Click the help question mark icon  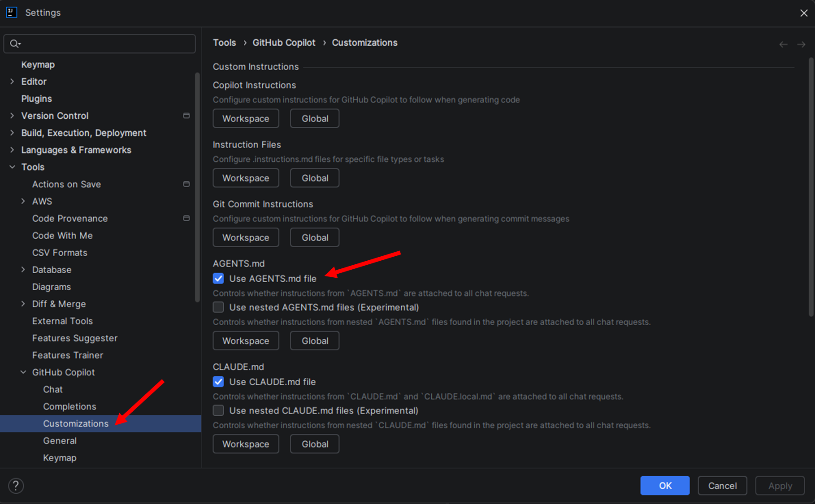[x=16, y=485]
